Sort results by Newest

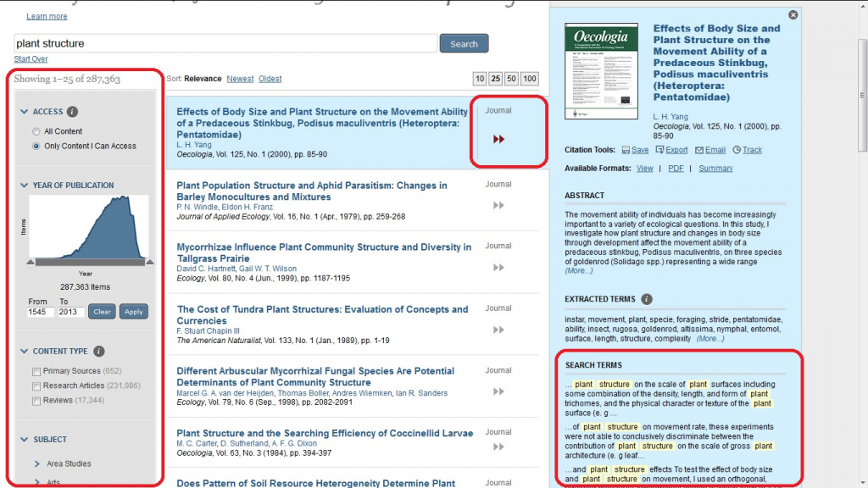click(239, 78)
